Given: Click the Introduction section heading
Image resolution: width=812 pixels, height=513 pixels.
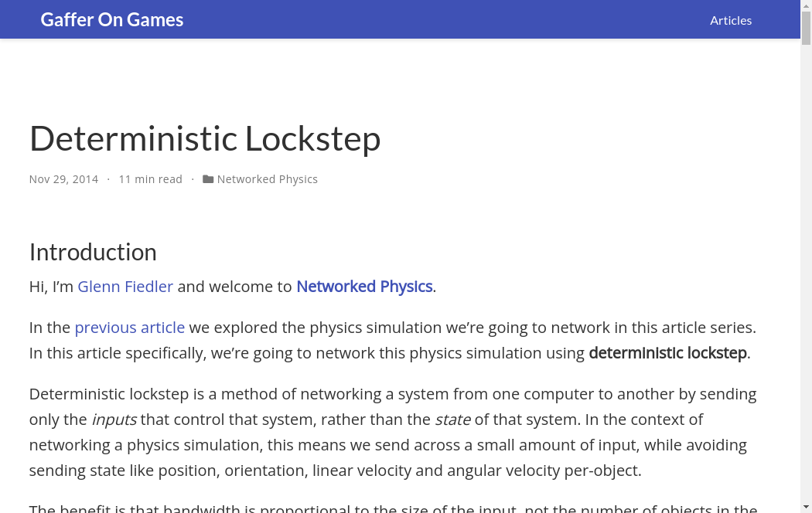Looking at the screenshot, I should (93, 252).
